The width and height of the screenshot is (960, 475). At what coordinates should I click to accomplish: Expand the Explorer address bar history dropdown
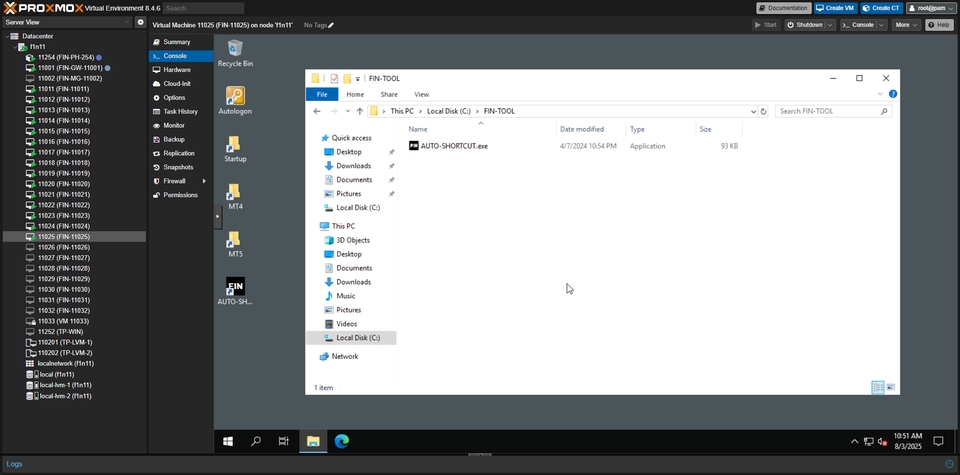tap(753, 111)
